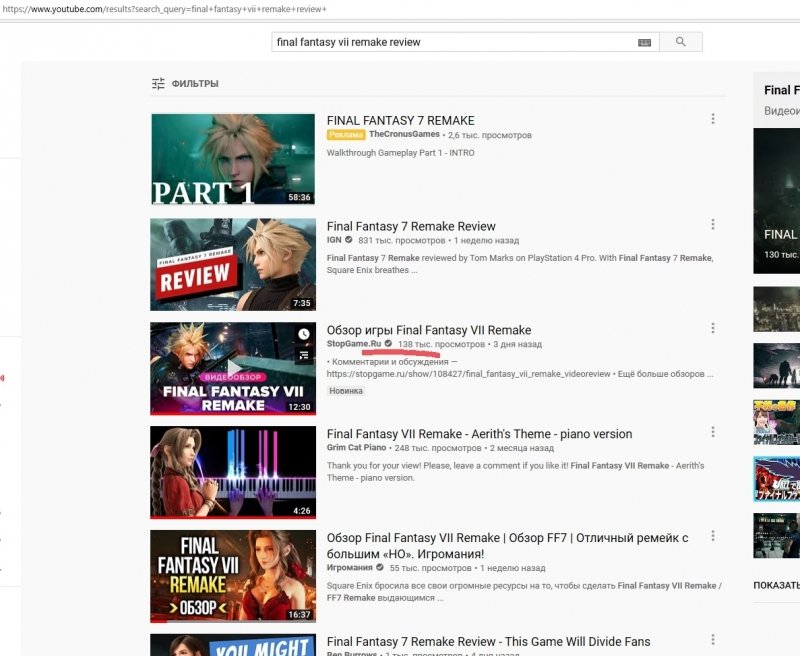Open the 'Отличный ремейк с большим «НО»' title
Screen dimensions: 800x656
(x=508, y=546)
